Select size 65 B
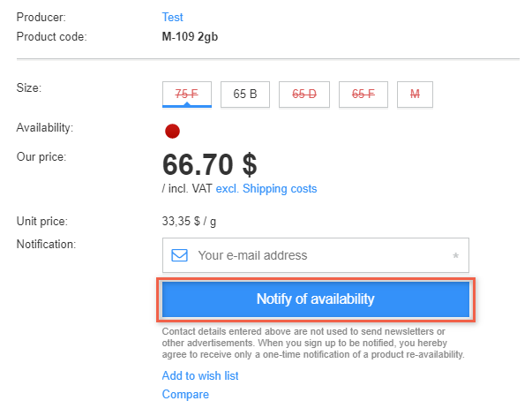 [x=244, y=93]
